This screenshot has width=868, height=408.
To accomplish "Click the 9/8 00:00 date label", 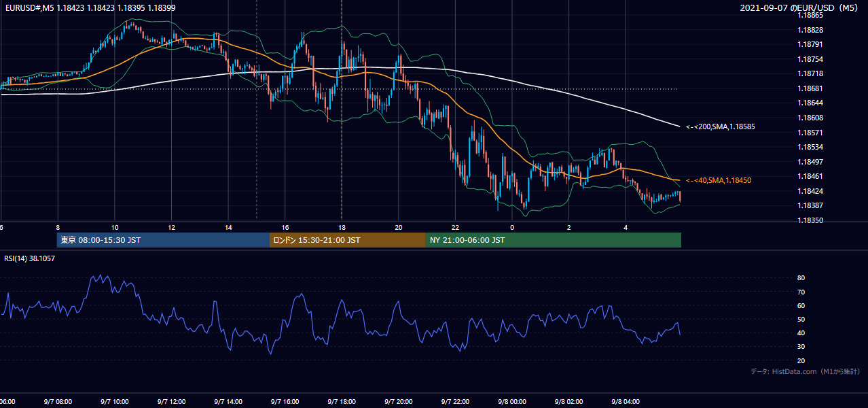I will click(x=511, y=402).
